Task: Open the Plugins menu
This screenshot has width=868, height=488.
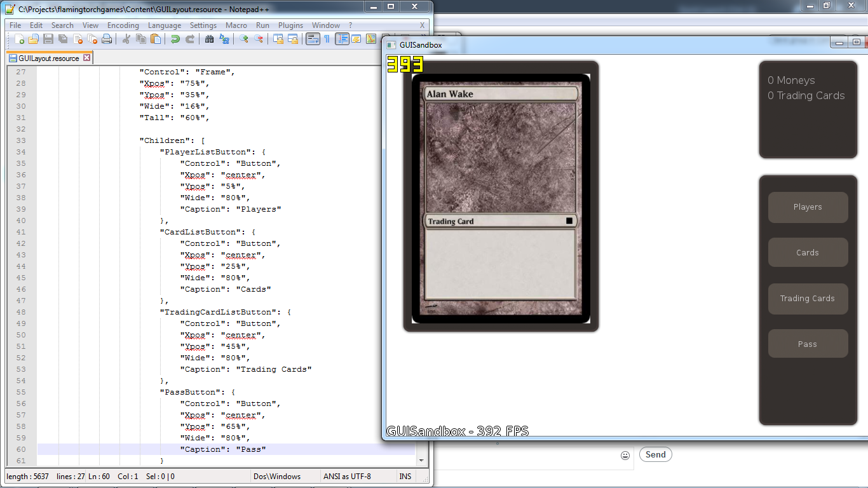Action: (x=291, y=25)
